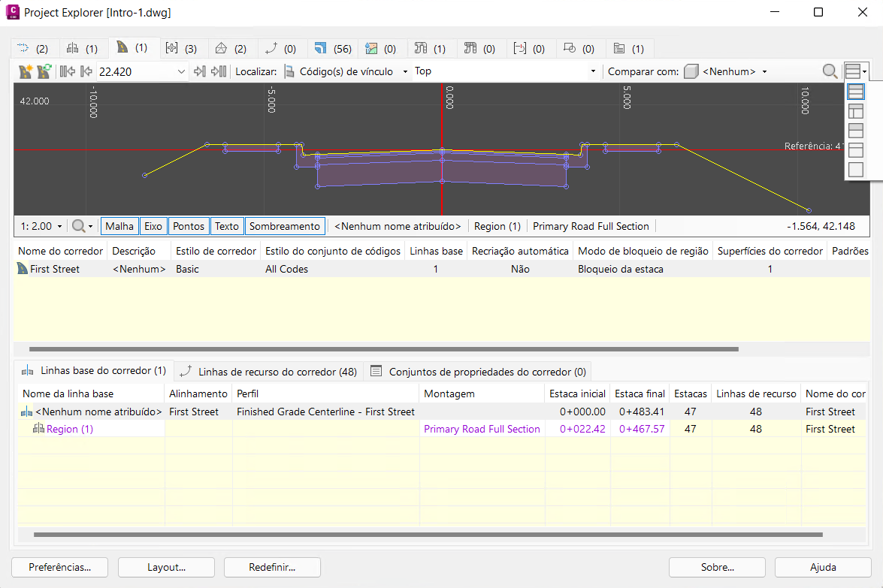Click the 0+467.57 end station cell
This screenshot has width=883, height=588.
pos(642,430)
